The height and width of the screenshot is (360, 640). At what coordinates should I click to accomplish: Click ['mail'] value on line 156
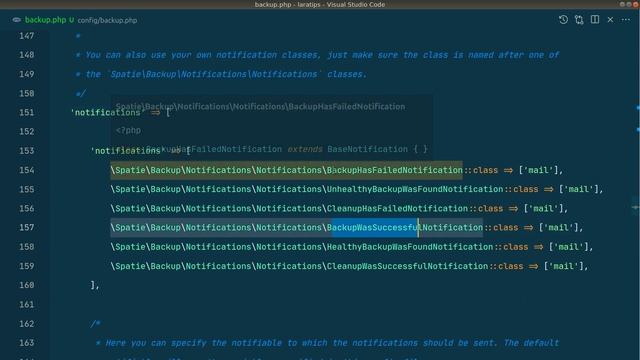pos(543,209)
